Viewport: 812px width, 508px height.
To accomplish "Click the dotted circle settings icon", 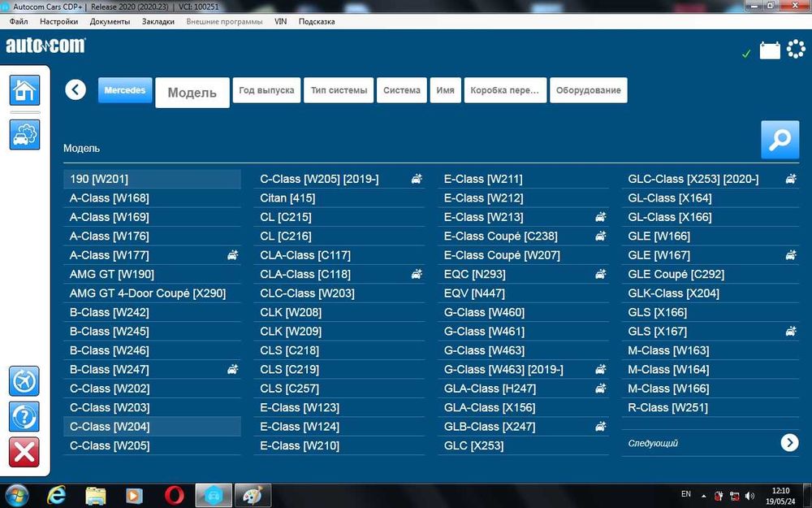I will 796,50.
